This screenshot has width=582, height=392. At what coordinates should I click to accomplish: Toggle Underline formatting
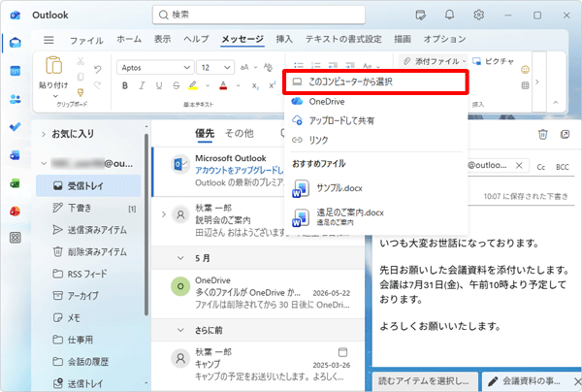click(159, 85)
